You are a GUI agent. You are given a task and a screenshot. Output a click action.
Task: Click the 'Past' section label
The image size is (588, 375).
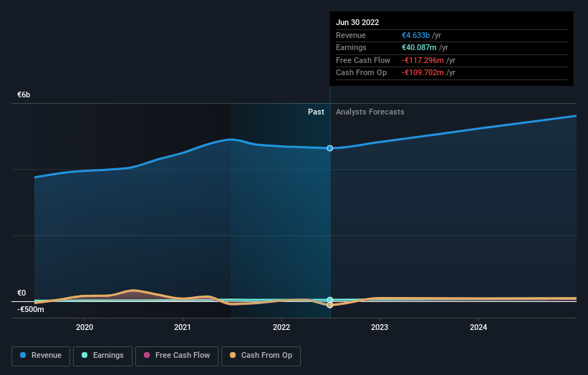pyautogui.click(x=316, y=112)
